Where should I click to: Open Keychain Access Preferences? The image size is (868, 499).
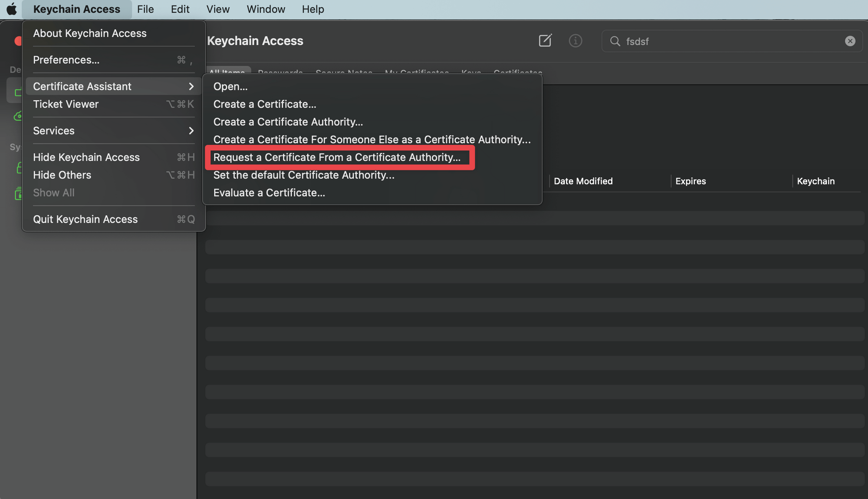coord(66,60)
